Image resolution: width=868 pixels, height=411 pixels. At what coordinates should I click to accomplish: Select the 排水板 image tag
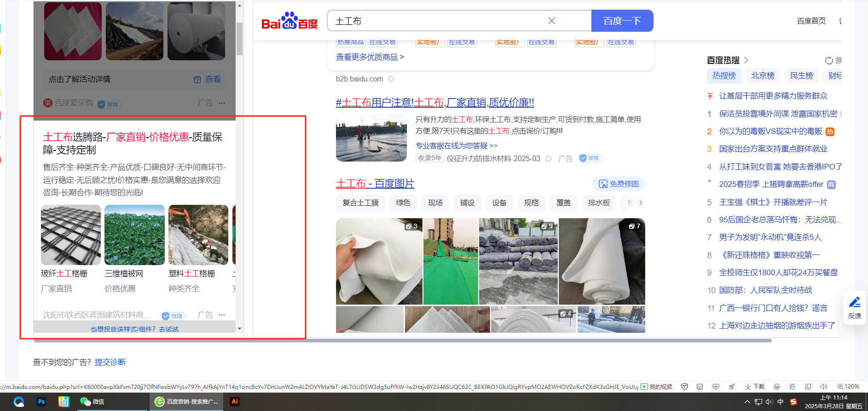click(x=599, y=203)
